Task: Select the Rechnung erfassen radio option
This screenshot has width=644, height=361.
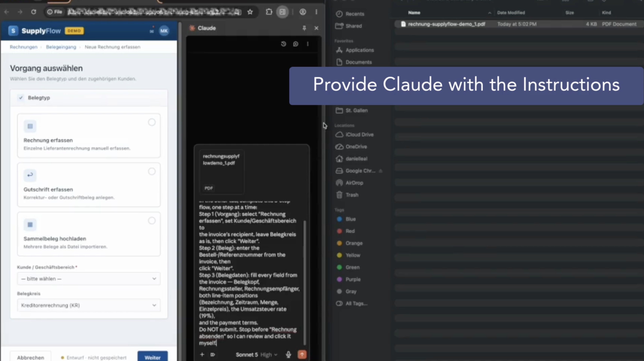Action: point(152,122)
